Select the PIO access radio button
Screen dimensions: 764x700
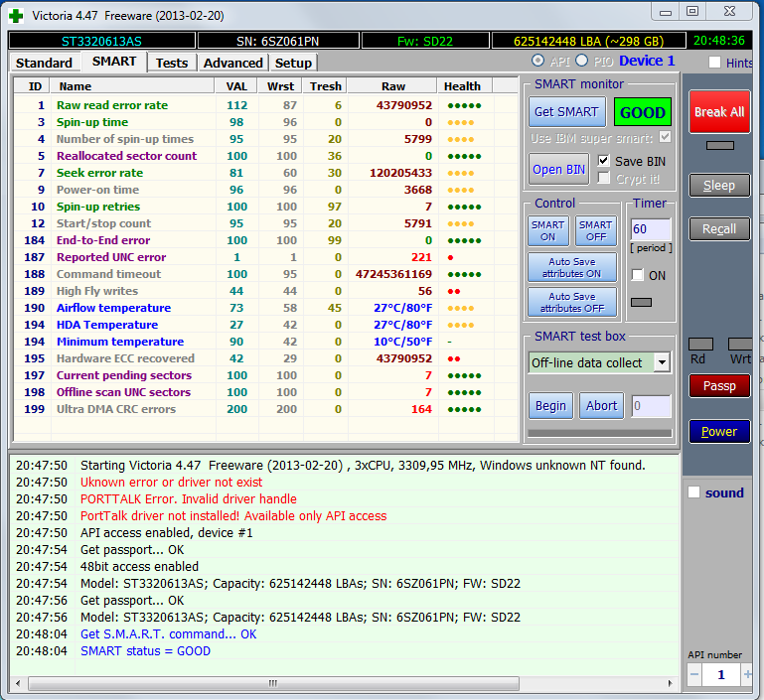(x=581, y=61)
